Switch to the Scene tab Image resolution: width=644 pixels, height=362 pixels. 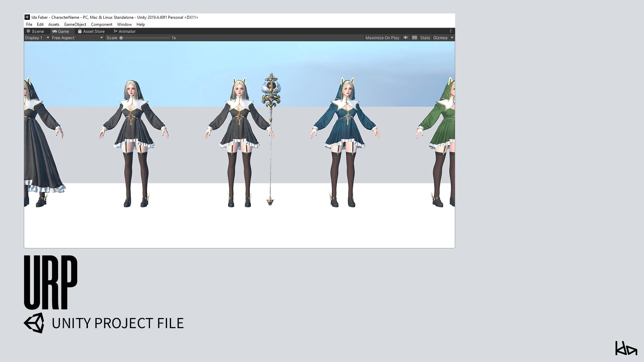(x=35, y=31)
